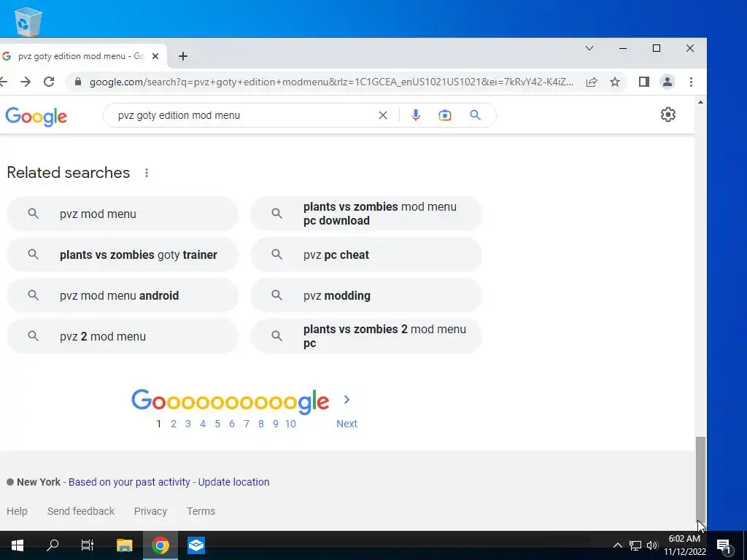Click scrollbar up arrow
Screen dimensions: 747x560
pyautogui.click(x=700, y=102)
